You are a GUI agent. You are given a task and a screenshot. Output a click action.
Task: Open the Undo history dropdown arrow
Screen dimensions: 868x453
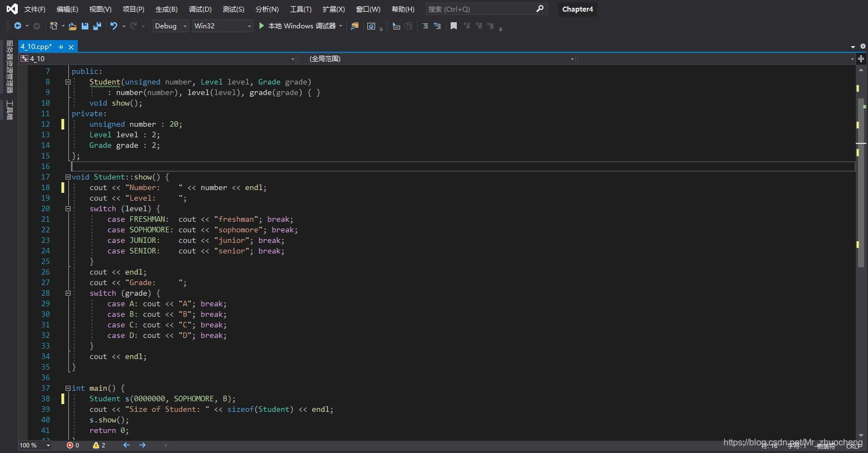point(123,26)
